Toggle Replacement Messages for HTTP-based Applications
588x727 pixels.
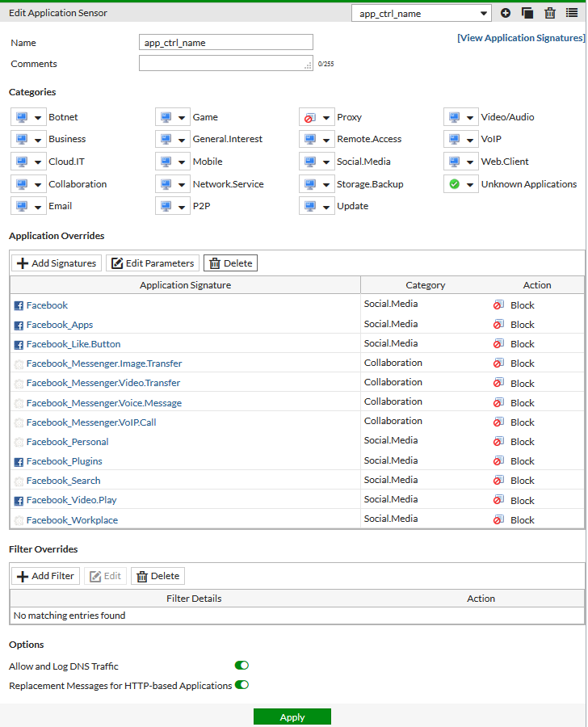coord(241,685)
